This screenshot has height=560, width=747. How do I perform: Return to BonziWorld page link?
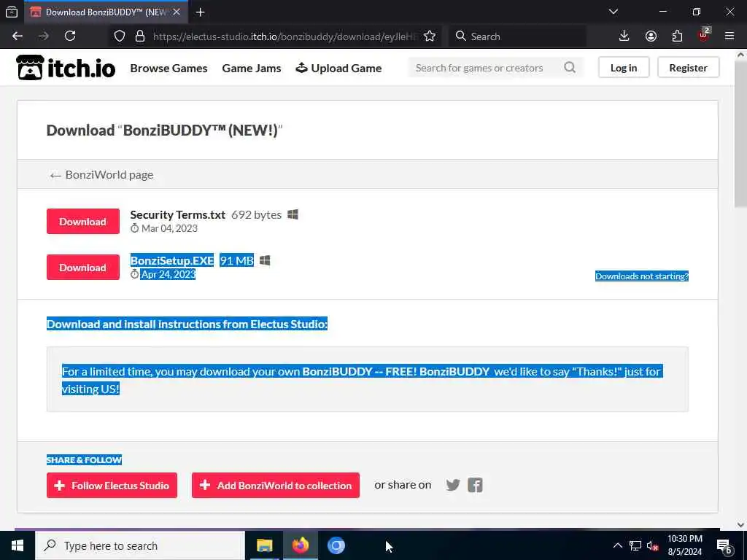click(x=101, y=175)
